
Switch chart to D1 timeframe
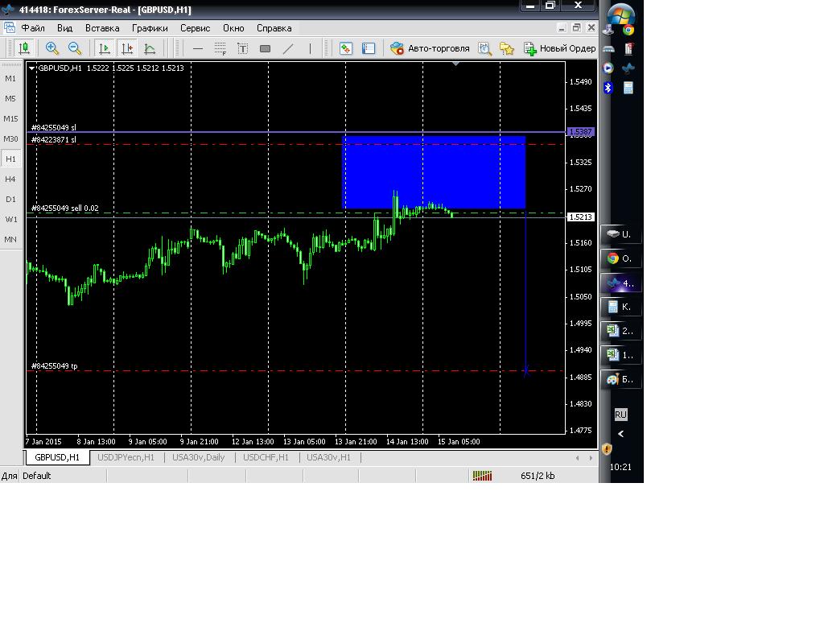coord(10,199)
